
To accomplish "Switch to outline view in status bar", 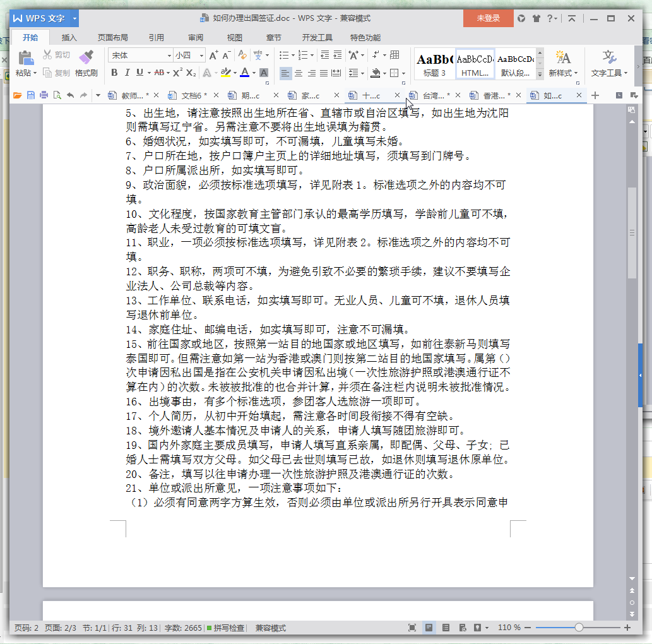I will 446,628.
